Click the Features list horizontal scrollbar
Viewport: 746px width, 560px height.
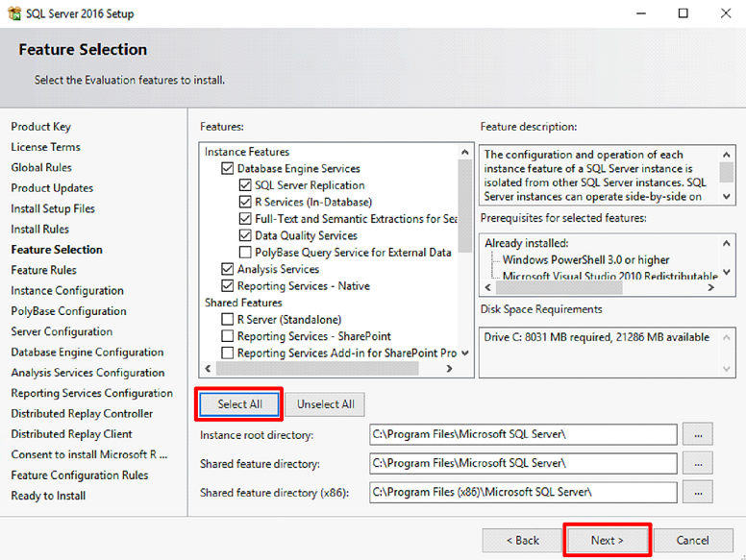coord(317,369)
